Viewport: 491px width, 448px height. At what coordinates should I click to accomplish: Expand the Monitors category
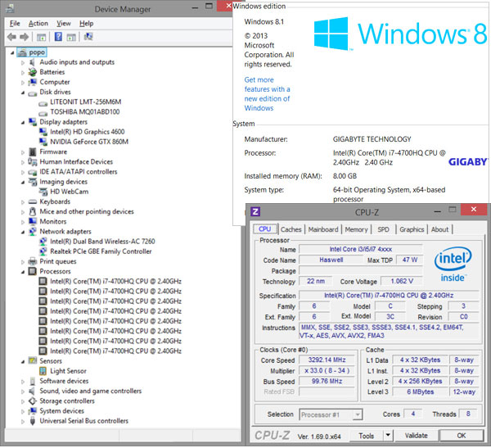pyautogui.click(x=23, y=222)
